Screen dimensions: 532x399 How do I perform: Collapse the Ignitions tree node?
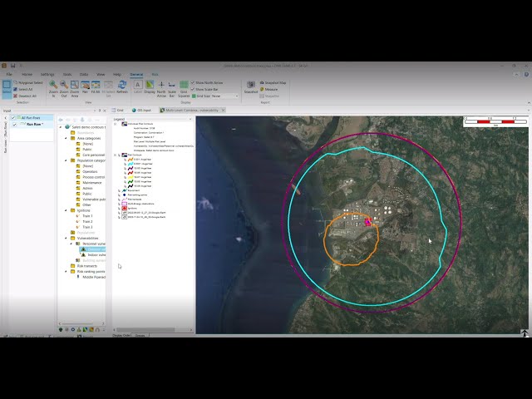click(66, 210)
